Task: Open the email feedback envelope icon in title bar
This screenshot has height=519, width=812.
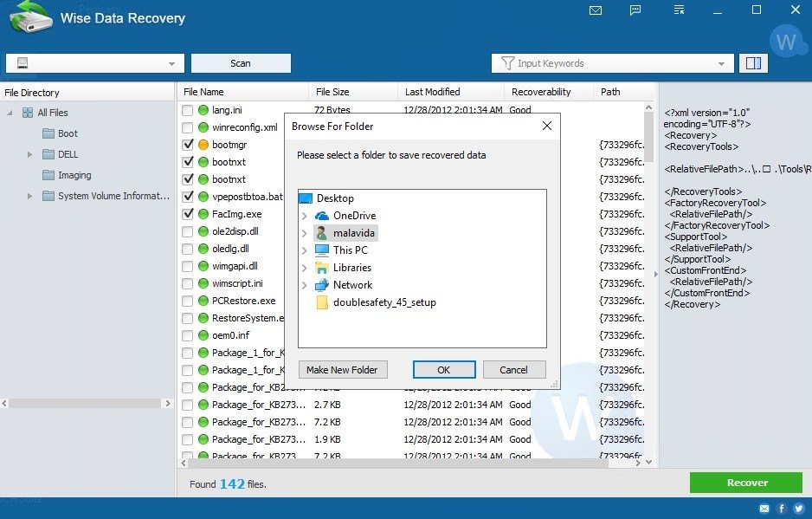Action: click(596, 10)
